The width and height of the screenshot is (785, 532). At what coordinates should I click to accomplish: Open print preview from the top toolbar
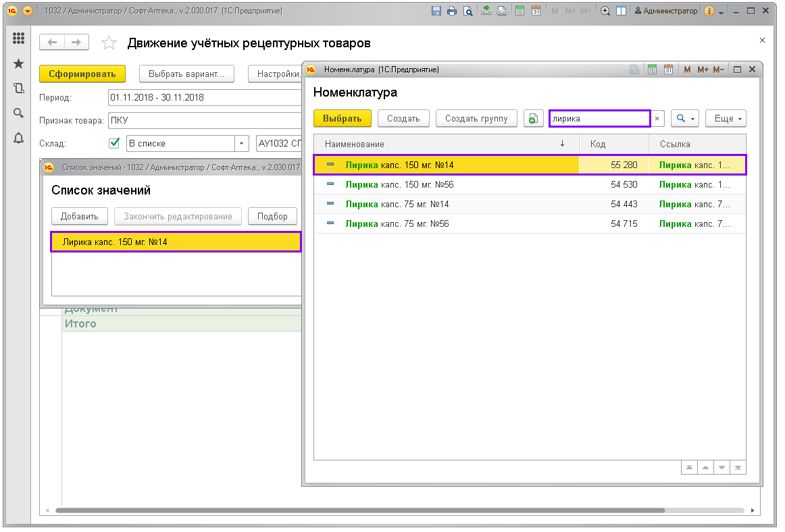[467, 11]
